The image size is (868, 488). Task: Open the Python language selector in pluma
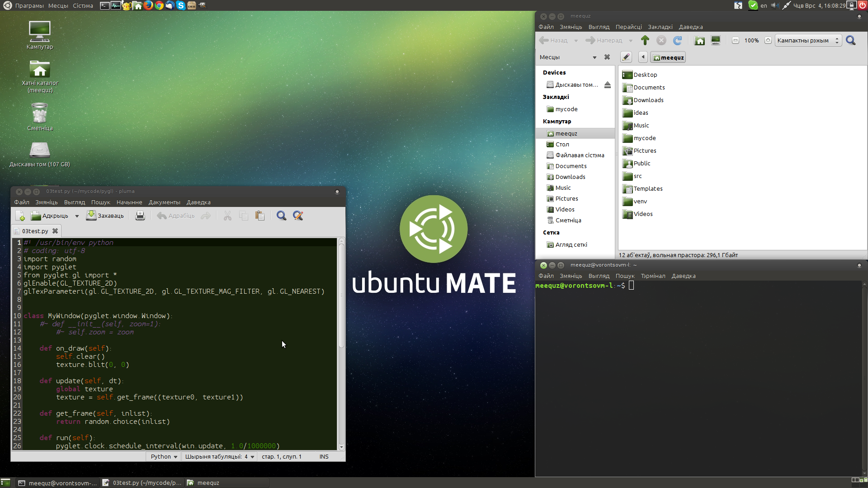click(164, 457)
